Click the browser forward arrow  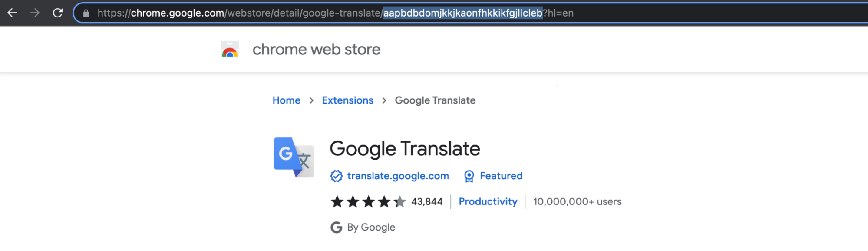pos(35,13)
